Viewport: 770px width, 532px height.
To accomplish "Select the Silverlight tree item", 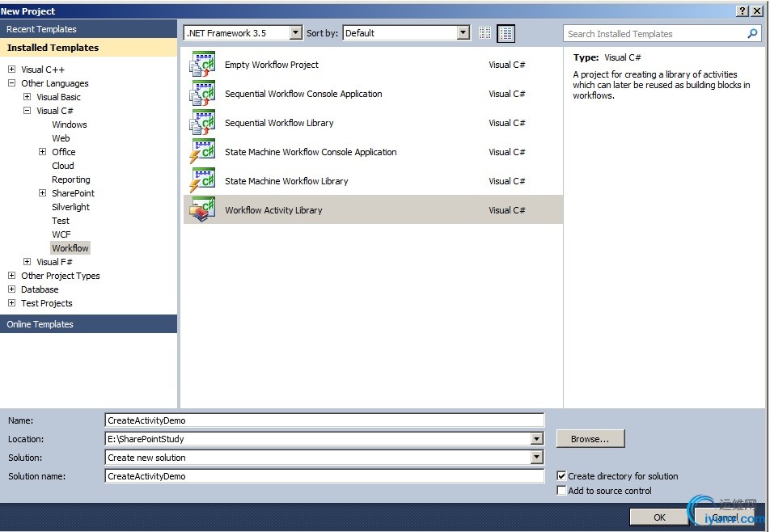I will [x=70, y=207].
